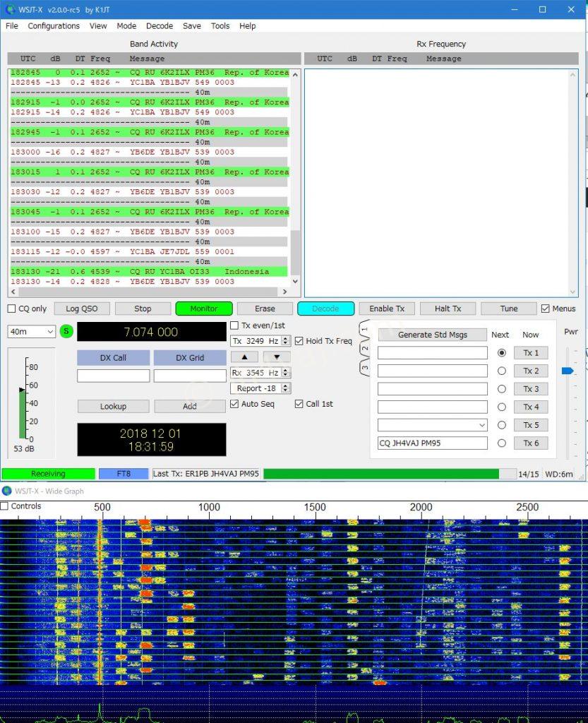Click the cyan Decode button
This screenshot has height=723, width=588.
(326, 309)
